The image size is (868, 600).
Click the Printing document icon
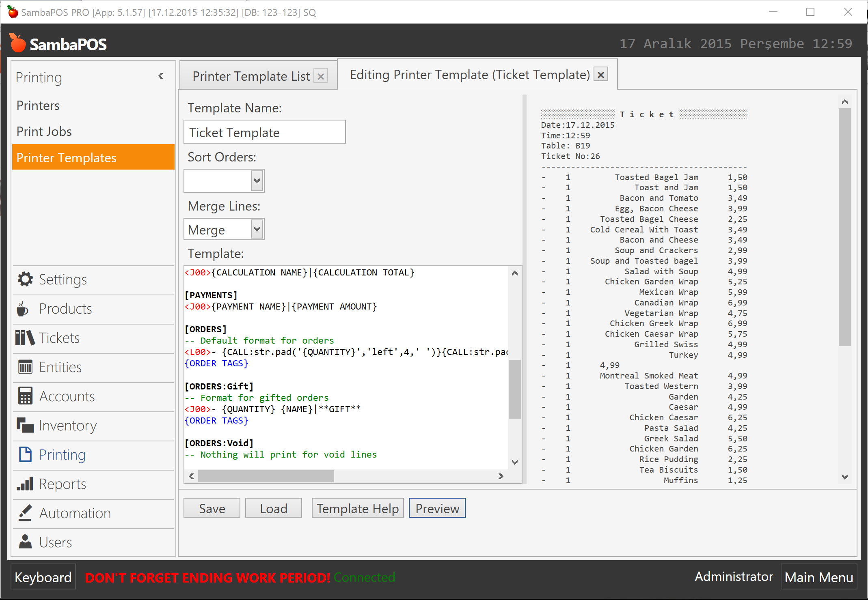pos(25,454)
